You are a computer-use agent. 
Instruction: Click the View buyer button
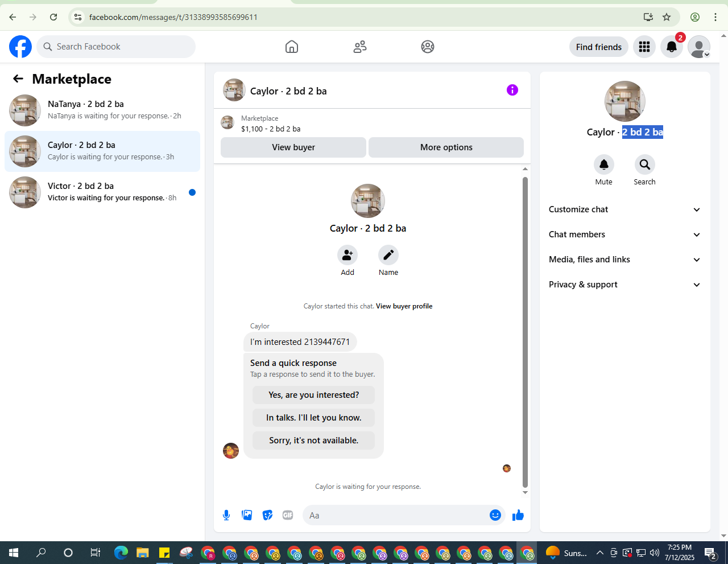click(293, 147)
